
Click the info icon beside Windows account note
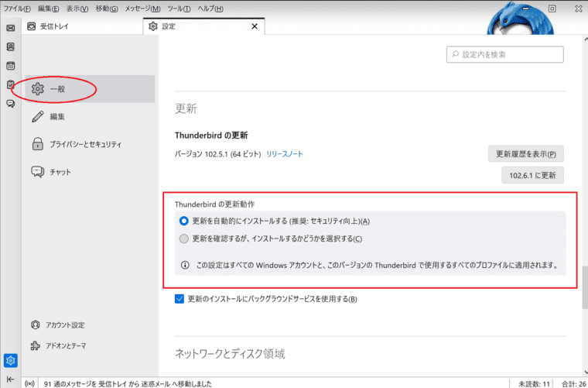coord(185,266)
